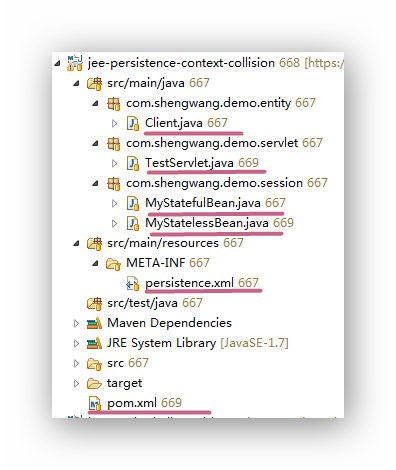Expand the Client.java node
The height and width of the screenshot is (470, 396).
114,123
